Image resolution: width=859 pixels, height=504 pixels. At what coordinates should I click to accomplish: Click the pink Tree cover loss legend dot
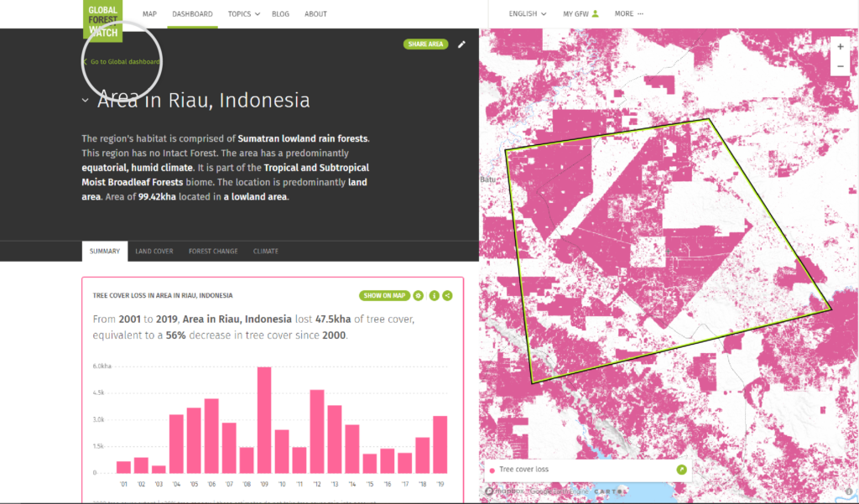(x=492, y=470)
